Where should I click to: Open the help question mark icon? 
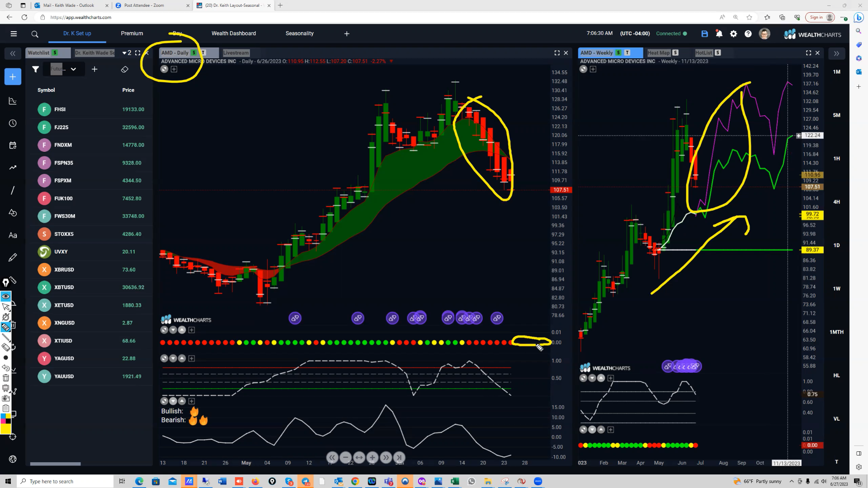pos(748,34)
